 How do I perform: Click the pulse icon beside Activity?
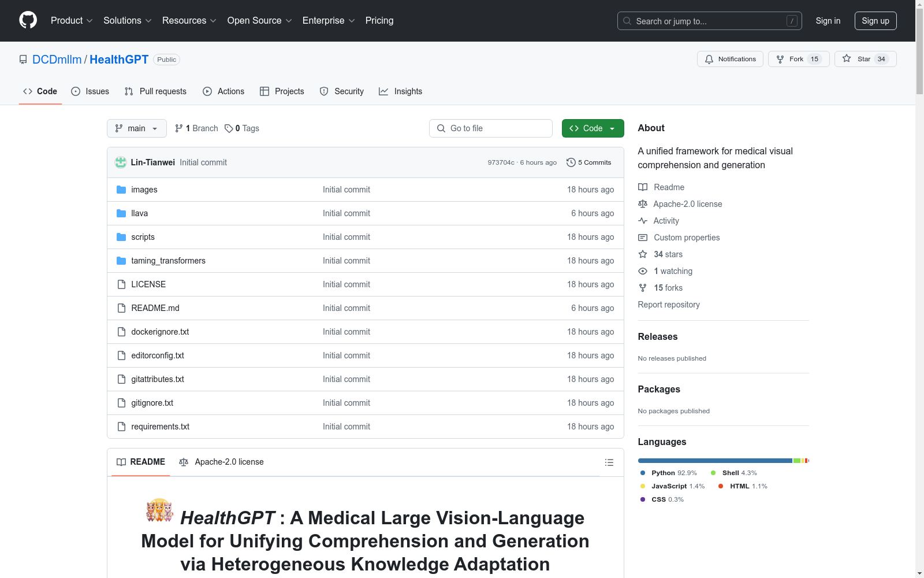pyautogui.click(x=643, y=221)
